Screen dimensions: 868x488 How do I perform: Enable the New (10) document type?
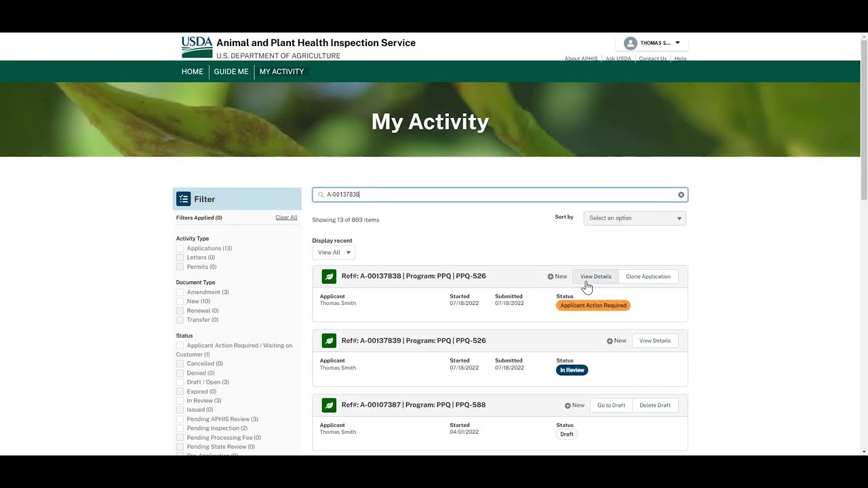pyautogui.click(x=180, y=302)
